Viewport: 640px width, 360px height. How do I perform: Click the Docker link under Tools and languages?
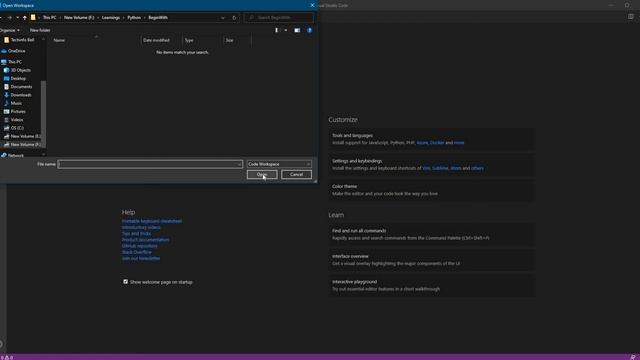click(x=437, y=143)
